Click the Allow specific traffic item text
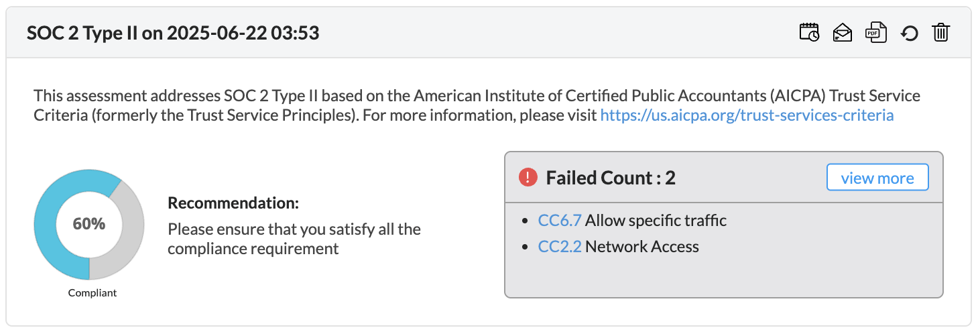 tap(656, 221)
